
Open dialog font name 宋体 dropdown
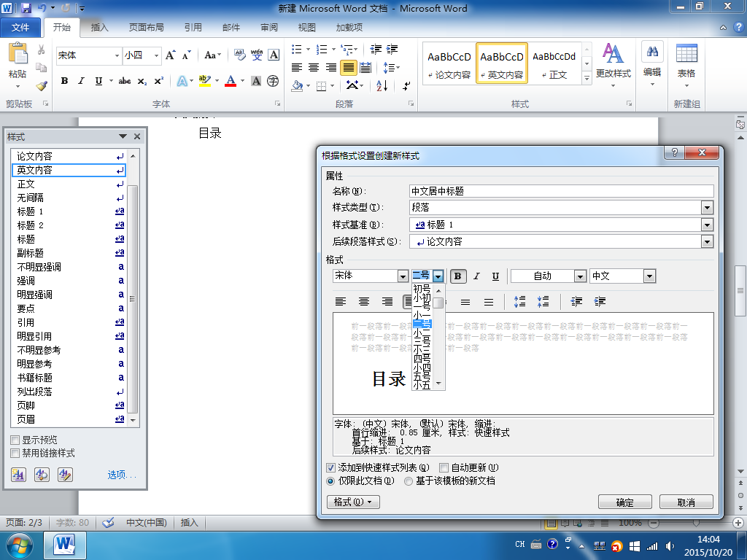click(403, 276)
